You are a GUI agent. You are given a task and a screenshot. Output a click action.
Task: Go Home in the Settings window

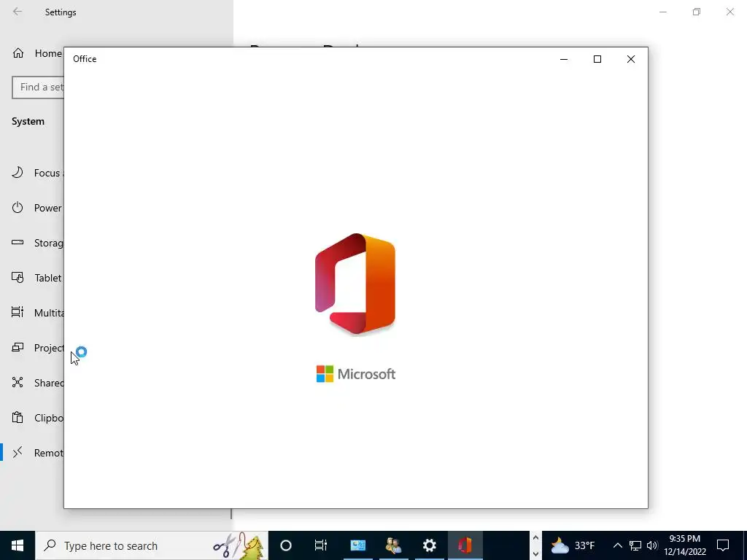click(37, 53)
